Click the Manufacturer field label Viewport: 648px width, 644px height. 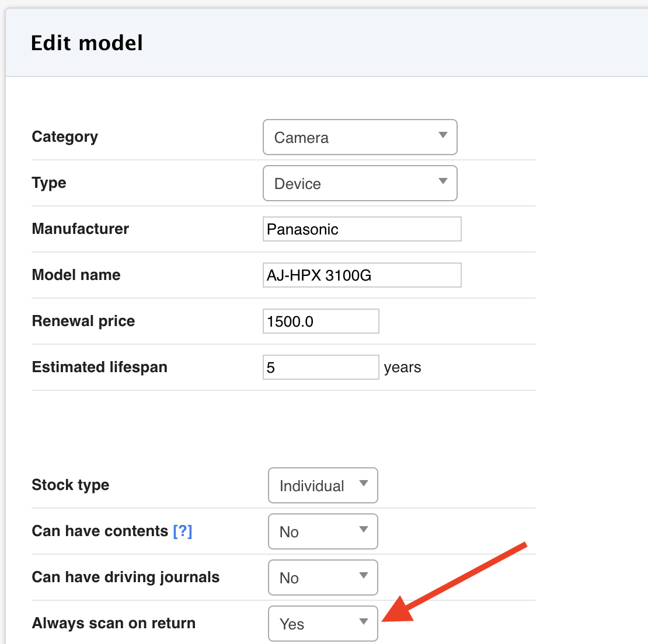[81, 229]
